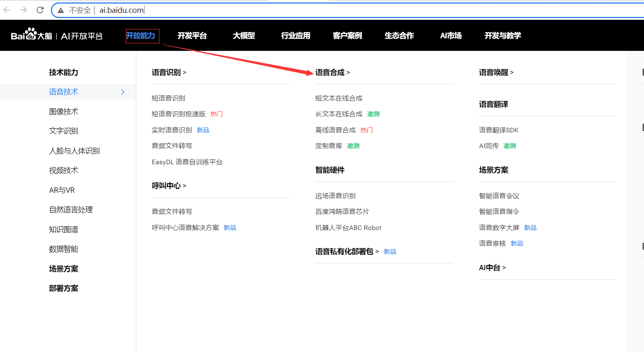Click the chevron next to 语音技术
Image resolution: width=644 pixels, height=352 pixels.
(123, 92)
